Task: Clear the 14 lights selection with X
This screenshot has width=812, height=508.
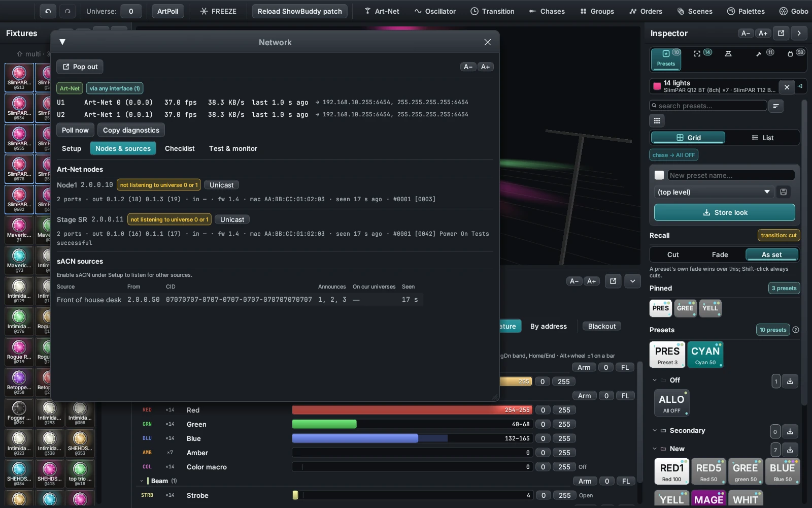Action: click(787, 87)
